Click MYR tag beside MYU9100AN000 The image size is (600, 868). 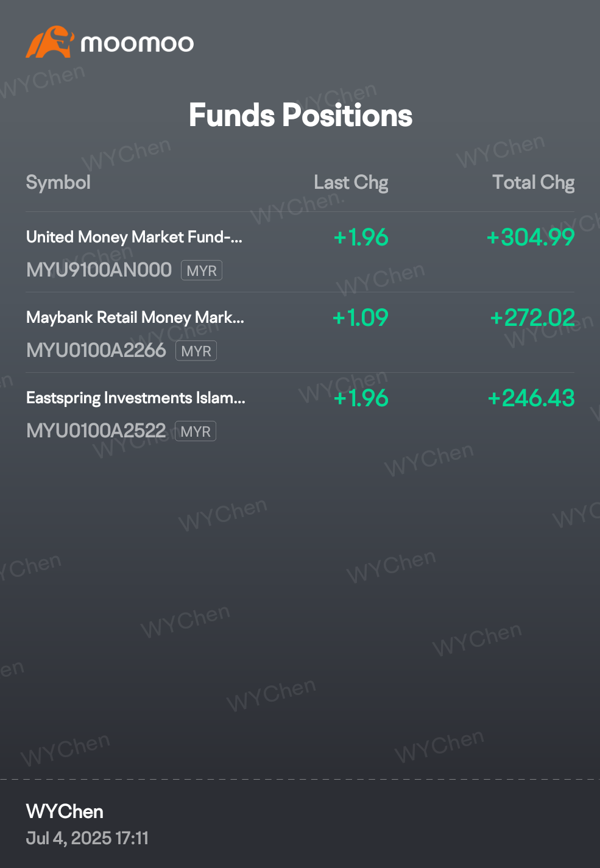point(202,270)
